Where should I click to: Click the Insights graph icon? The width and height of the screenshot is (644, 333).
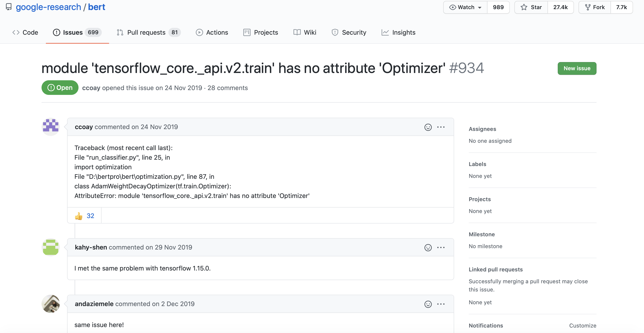385,32
